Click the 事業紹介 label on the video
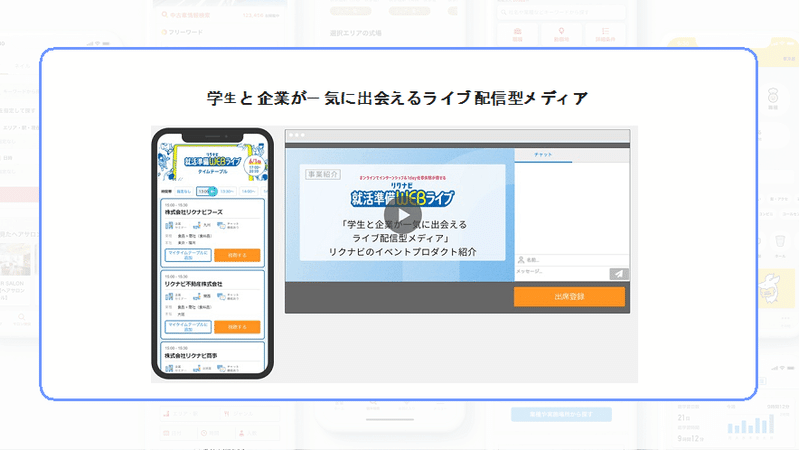 [x=323, y=174]
